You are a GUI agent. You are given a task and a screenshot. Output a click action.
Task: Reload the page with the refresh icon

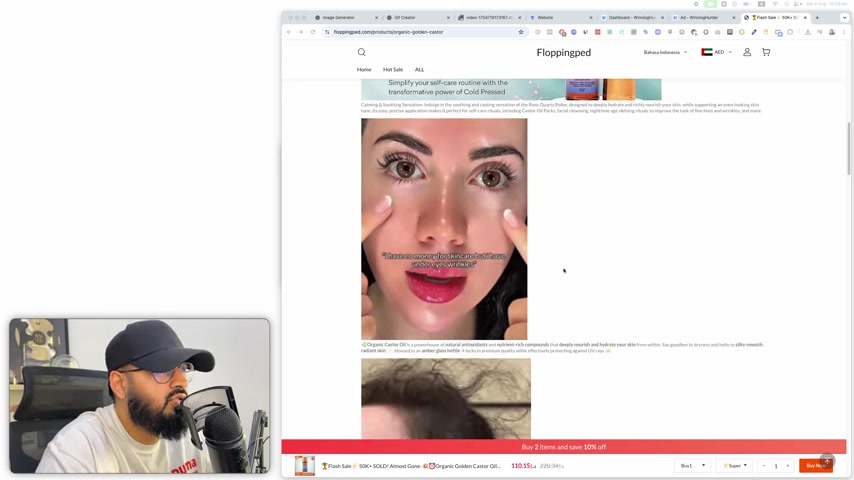[x=313, y=32]
